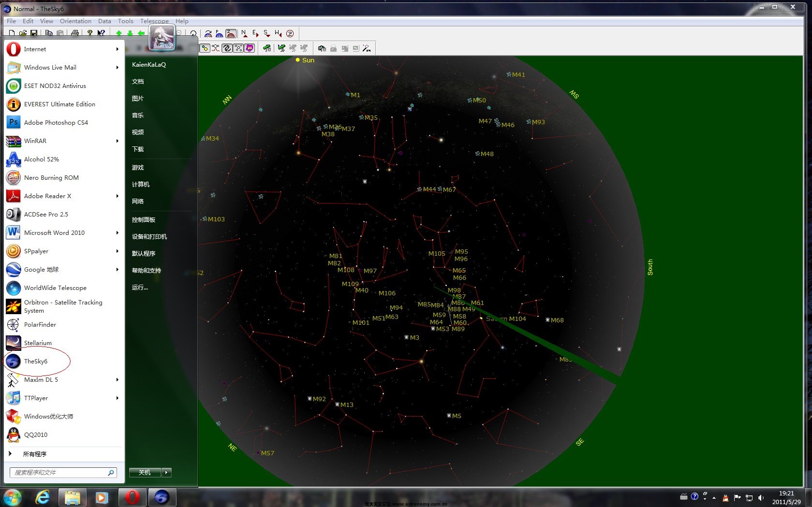The image size is (812, 507).
Task: Click the look East (E) icon
Action: (256, 33)
